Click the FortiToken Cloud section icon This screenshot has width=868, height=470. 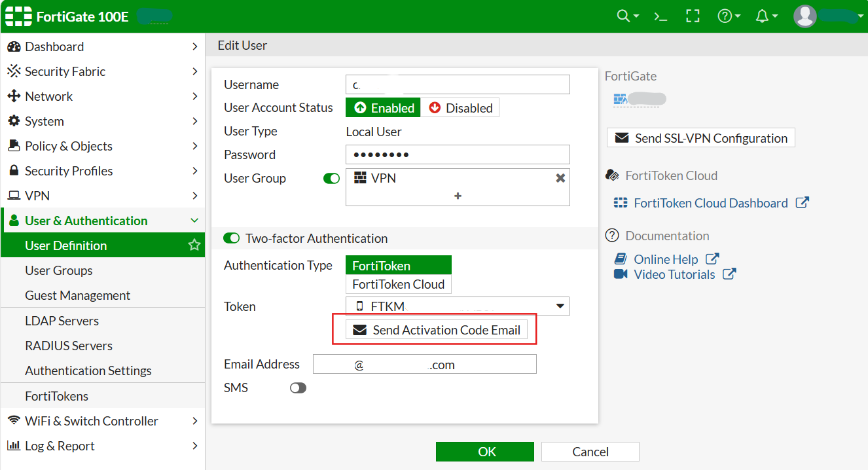coord(612,175)
